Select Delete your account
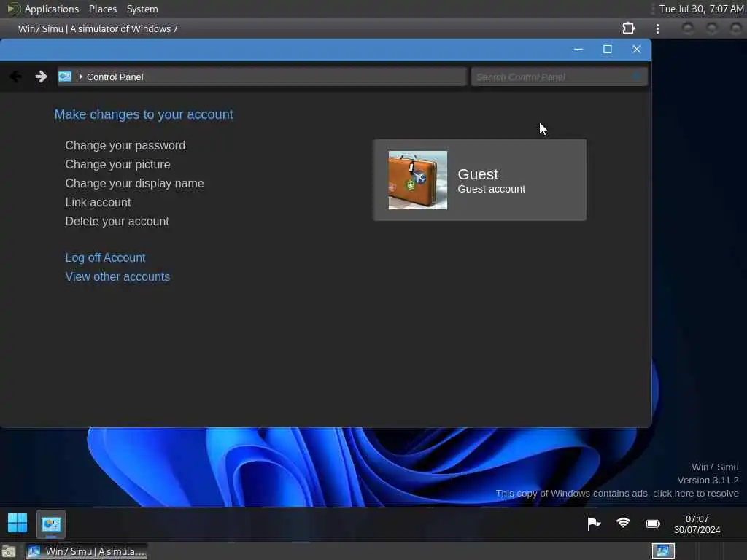 117,222
